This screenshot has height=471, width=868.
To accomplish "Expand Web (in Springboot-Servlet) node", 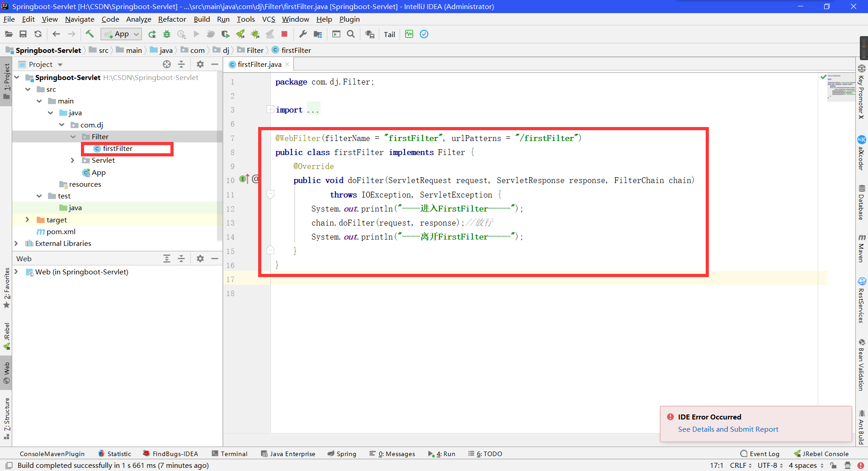I will tap(16, 272).
